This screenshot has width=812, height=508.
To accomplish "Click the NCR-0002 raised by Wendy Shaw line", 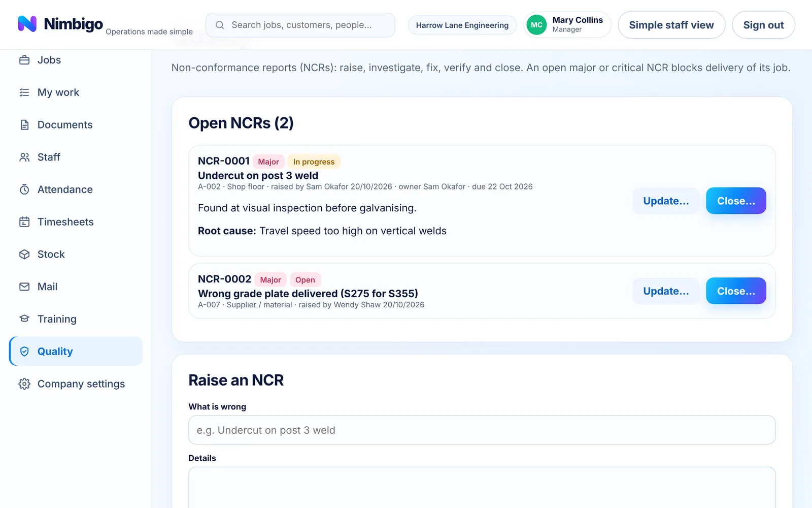I will pos(311,305).
